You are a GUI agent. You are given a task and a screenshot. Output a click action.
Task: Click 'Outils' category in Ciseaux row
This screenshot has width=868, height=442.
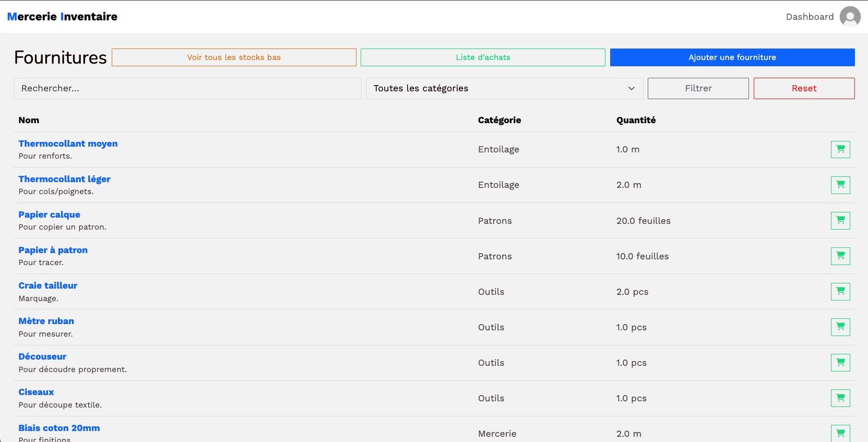pos(491,398)
